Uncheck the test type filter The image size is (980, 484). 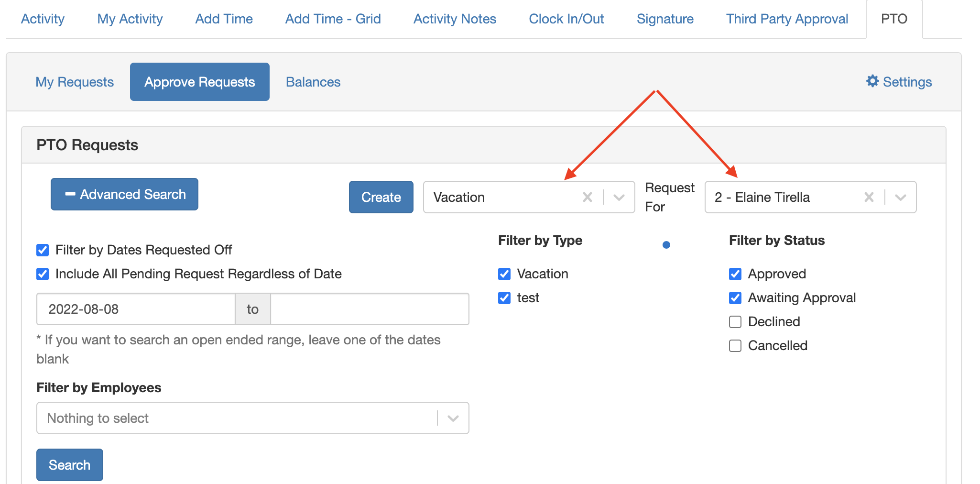504,298
